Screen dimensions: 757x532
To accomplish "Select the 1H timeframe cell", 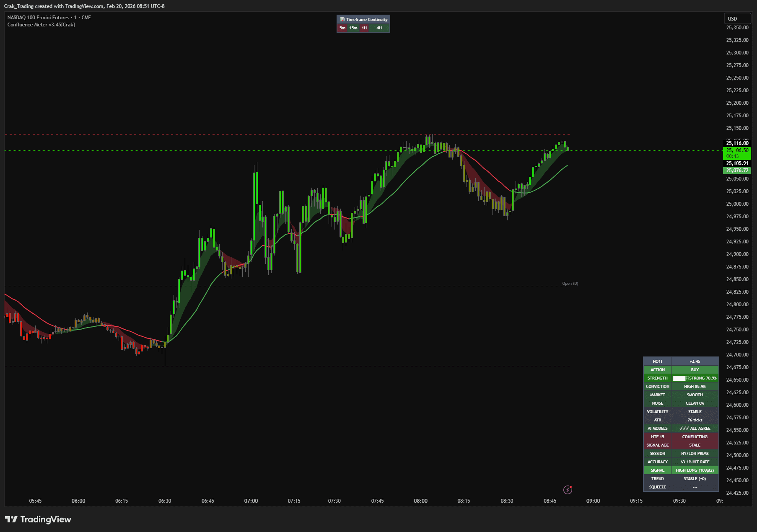I will click(364, 28).
